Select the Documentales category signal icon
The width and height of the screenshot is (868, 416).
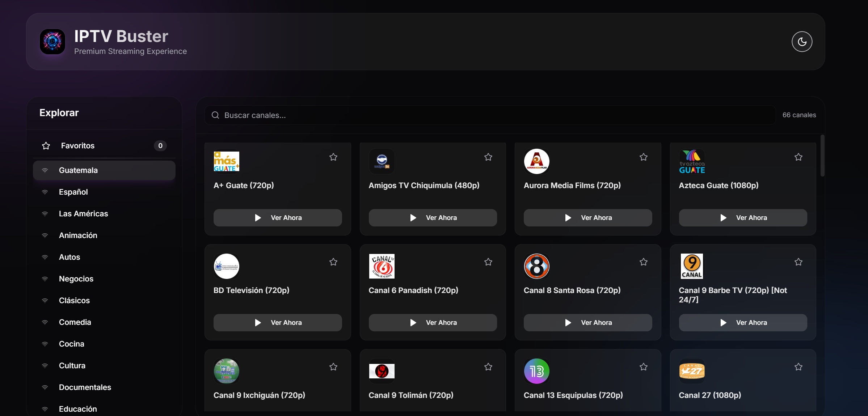(x=45, y=387)
